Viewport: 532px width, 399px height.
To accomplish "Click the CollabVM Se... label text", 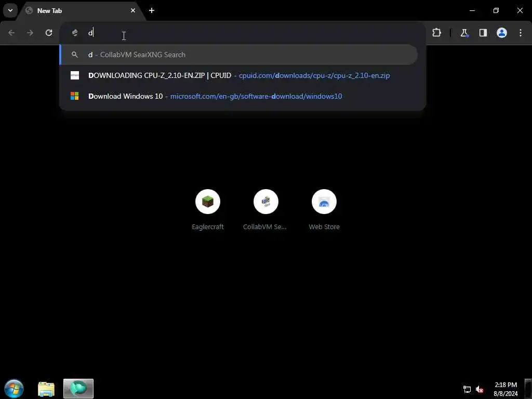I will 264,227.
